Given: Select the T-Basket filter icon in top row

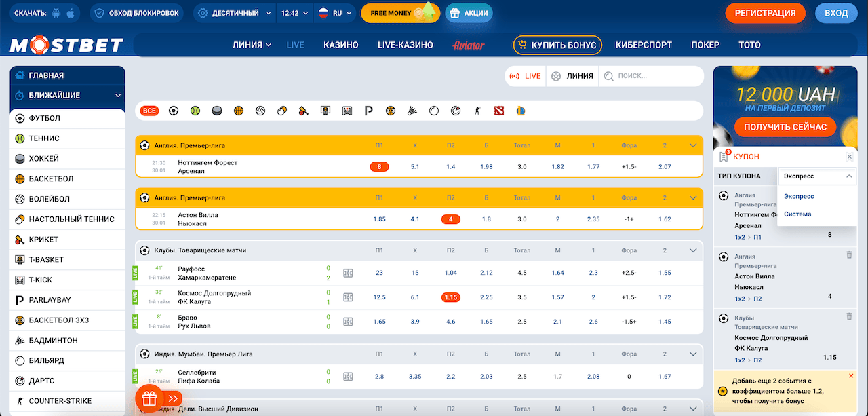Looking at the screenshot, I should tap(325, 111).
